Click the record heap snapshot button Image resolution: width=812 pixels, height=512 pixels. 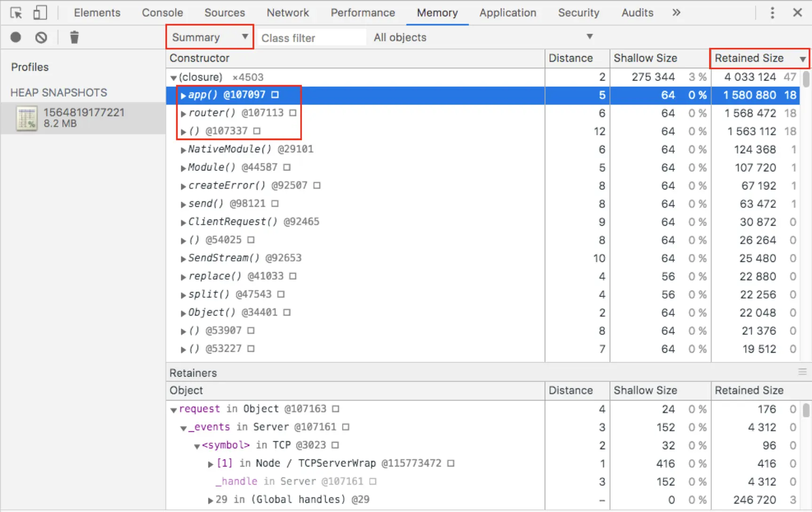pyautogui.click(x=16, y=37)
